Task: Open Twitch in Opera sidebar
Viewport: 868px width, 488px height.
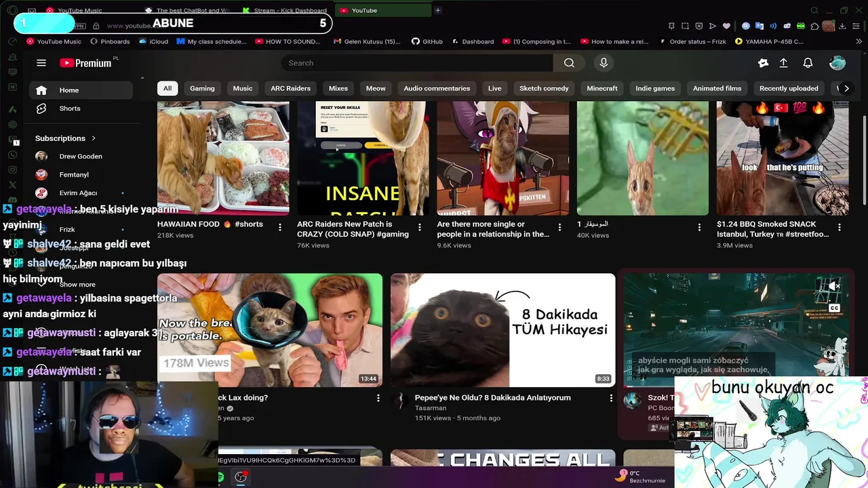Action: click(12, 140)
